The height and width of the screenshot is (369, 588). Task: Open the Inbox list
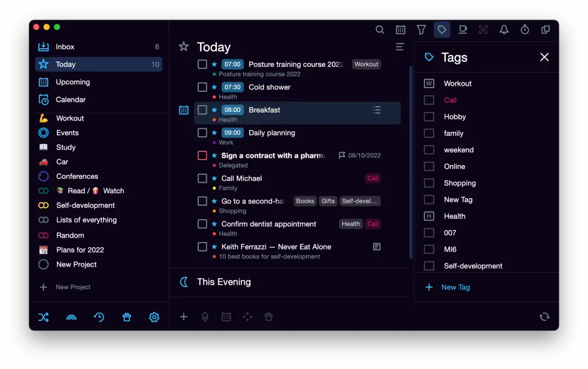pos(65,47)
